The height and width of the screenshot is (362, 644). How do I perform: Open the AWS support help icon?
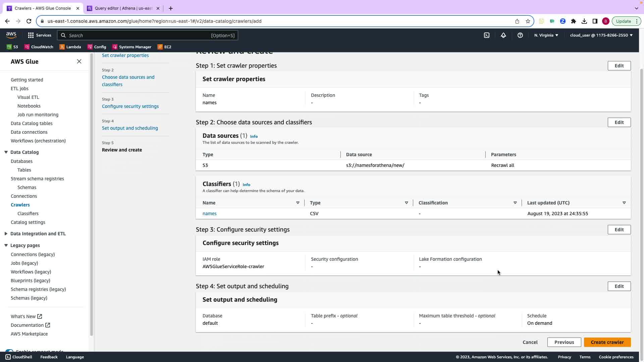[x=520, y=35]
